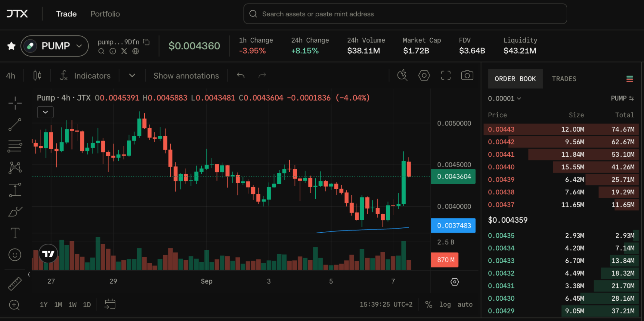Select the 0.00435 bid row

(561, 236)
